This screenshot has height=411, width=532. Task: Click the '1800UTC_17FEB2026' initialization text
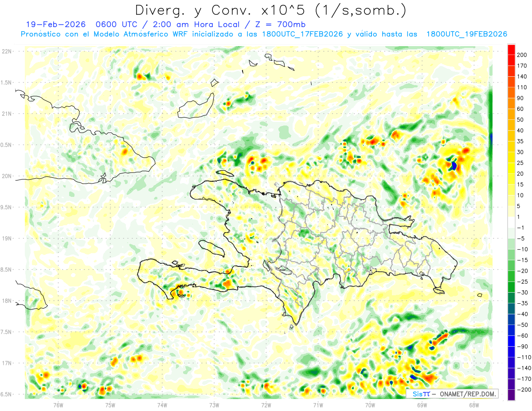point(303,35)
